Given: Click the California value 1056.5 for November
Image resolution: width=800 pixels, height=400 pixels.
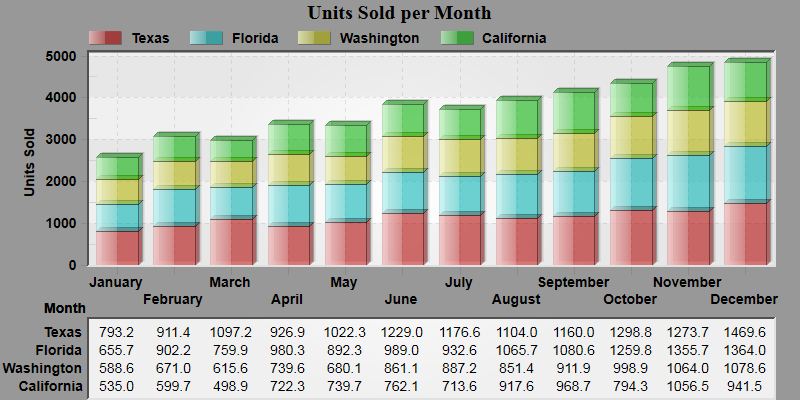Looking at the screenshot, I should (x=687, y=386).
